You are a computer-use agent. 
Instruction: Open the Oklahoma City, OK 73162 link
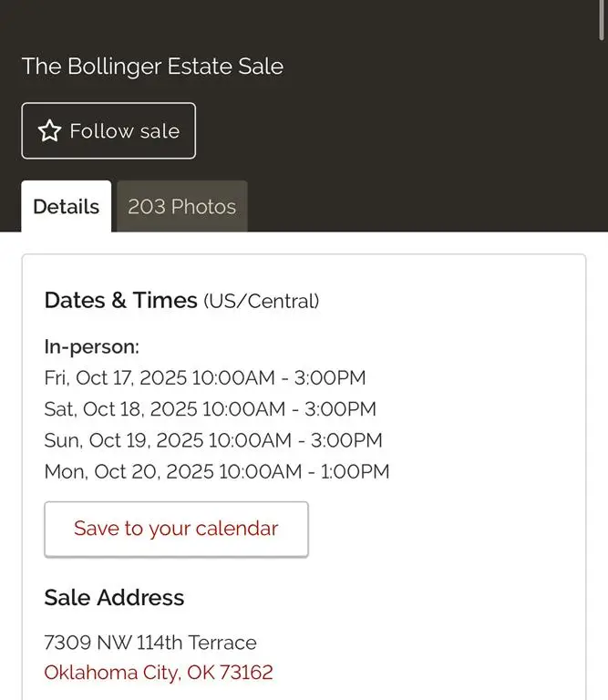[x=158, y=674]
